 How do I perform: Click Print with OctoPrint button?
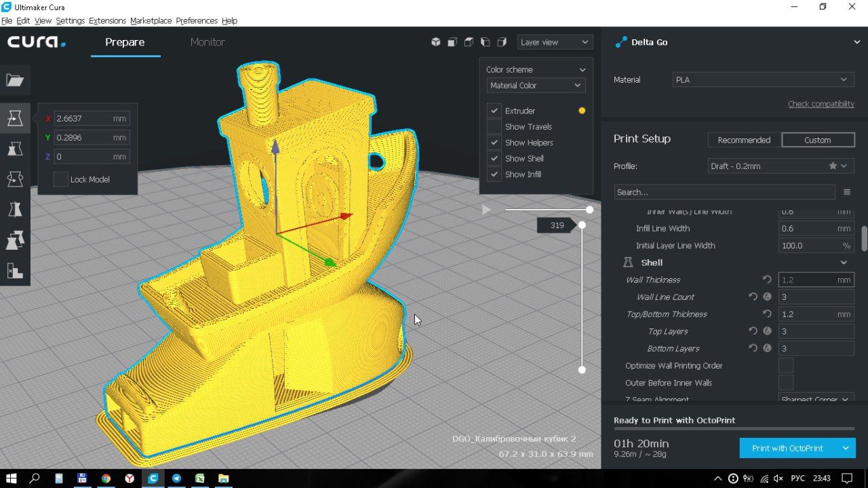click(x=787, y=448)
